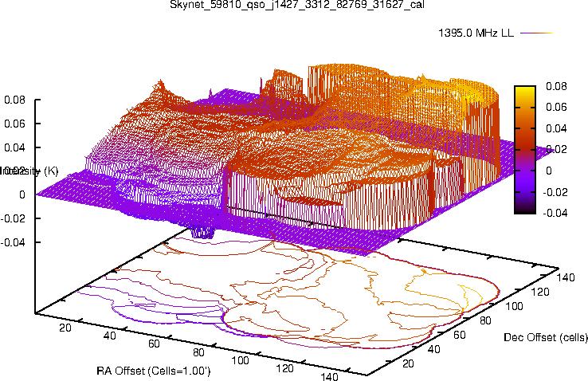Select the -0.04 label on the color bar
Image resolution: width=588 pixels, height=381 pixels.
555,213
